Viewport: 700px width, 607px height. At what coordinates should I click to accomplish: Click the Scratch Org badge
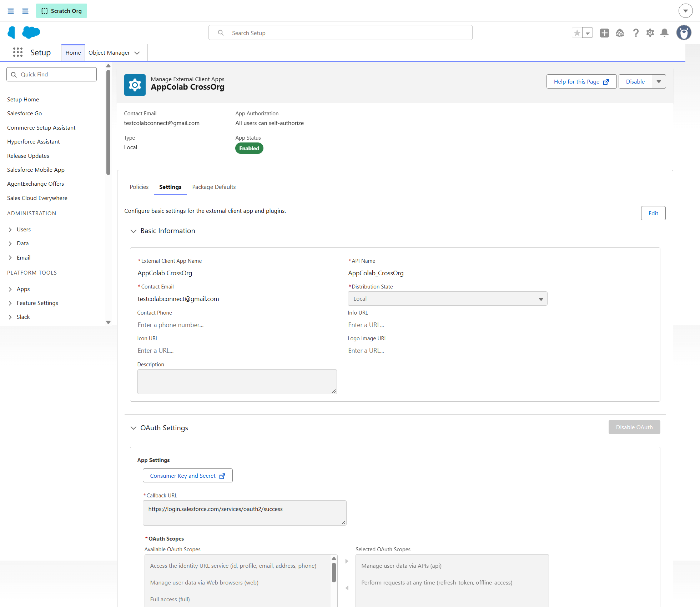[61, 11]
